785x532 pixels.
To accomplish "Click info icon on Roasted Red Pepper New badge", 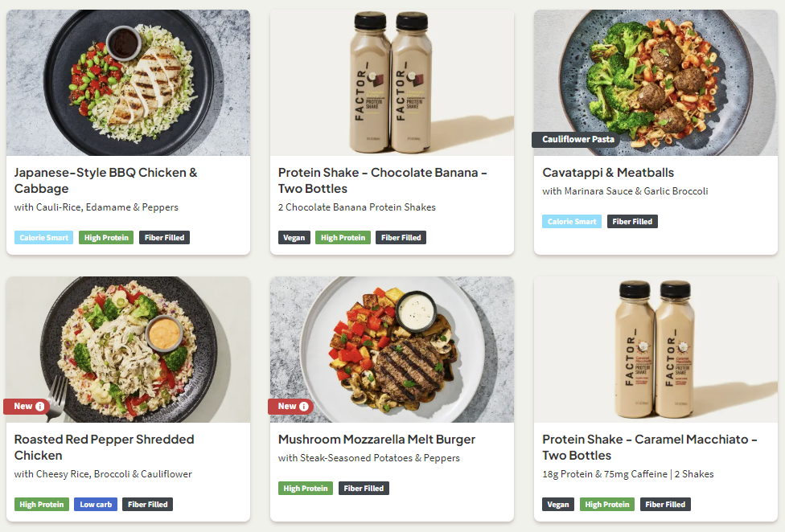I will coord(40,407).
